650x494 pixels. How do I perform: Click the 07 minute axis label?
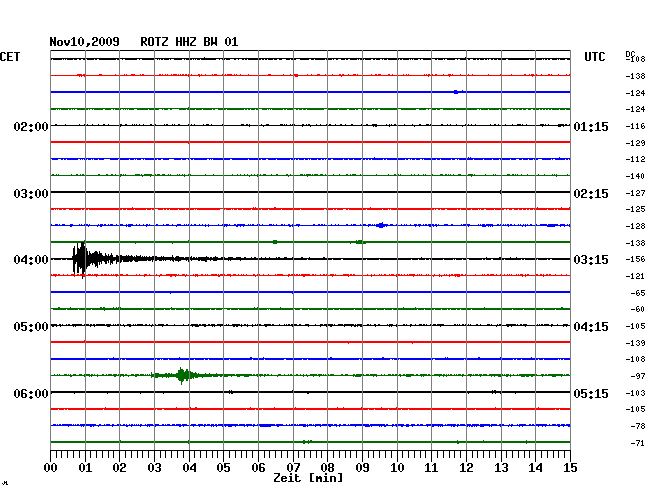pos(293,468)
